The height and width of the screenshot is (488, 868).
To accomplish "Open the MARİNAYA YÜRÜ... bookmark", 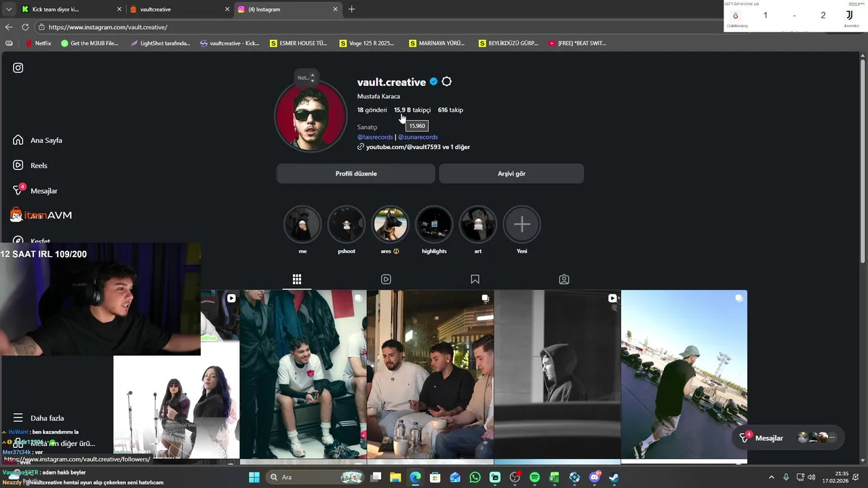I will click(x=437, y=43).
